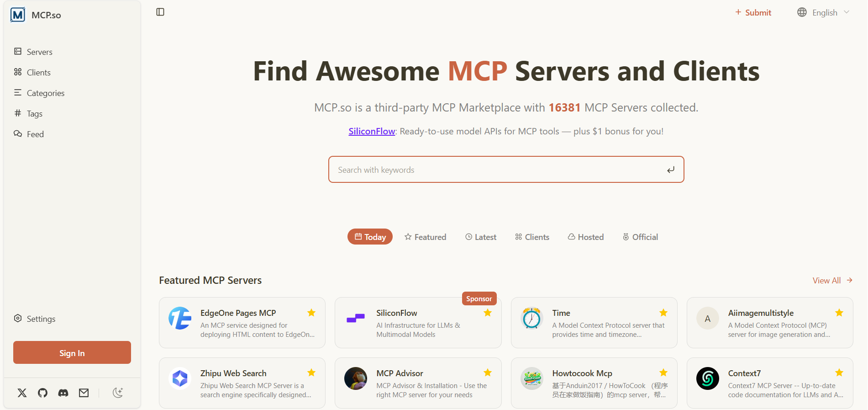Image resolution: width=868 pixels, height=410 pixels.
Task: Click the email envelope icon
Action: tap(84, 393)
